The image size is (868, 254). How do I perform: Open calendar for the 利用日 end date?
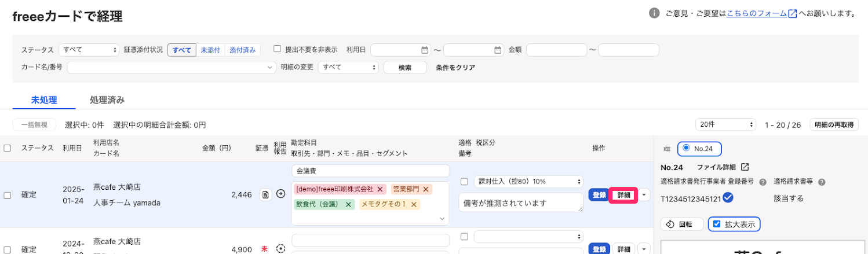click(x=498, y=50)
